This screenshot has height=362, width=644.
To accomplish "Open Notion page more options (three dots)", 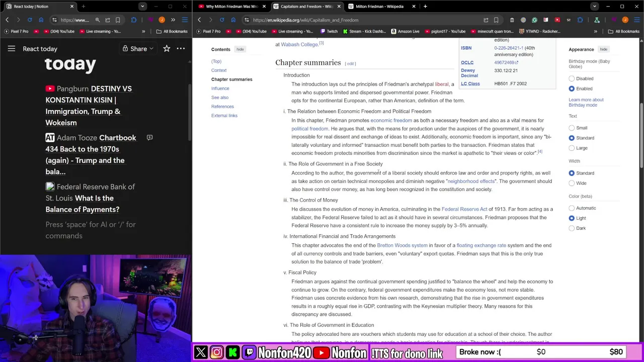I will [181, 49].
